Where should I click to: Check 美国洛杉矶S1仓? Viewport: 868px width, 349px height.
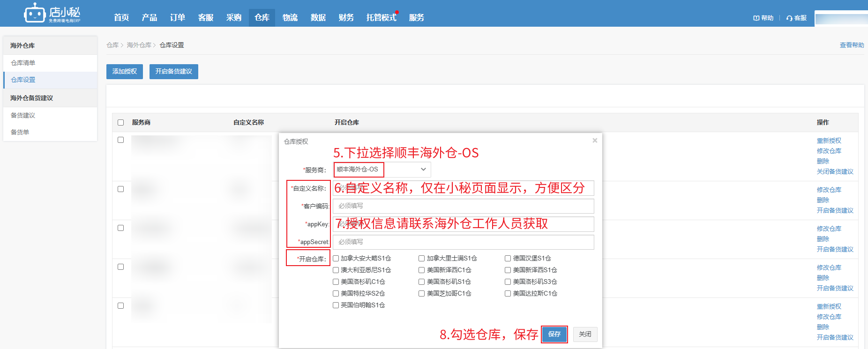tap(421, 282)
